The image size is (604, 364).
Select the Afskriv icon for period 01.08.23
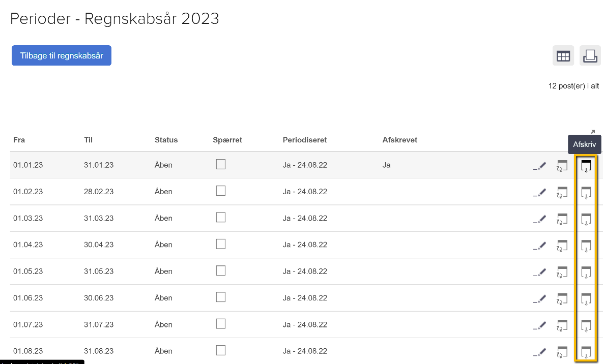tap(586, 352)
